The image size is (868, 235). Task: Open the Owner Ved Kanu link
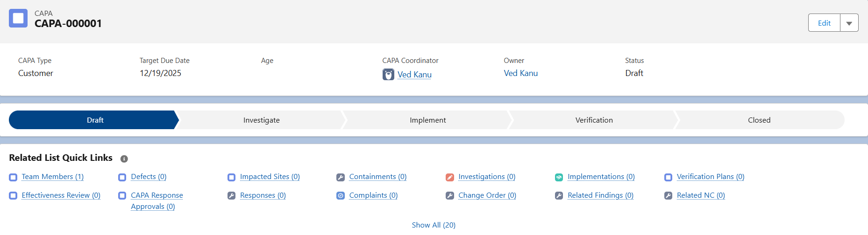tap(520, 73)
